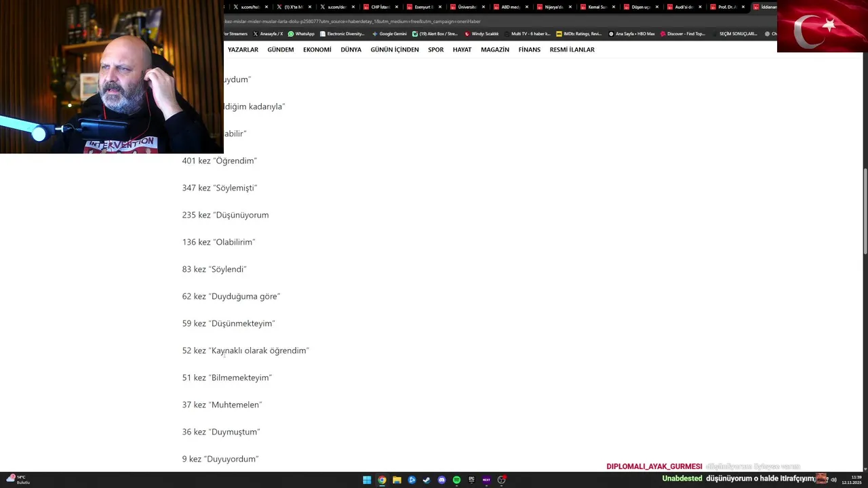This screenshot has width=868, height=488.
Task: Click the clock showing 11:39 in tray
Action: click(x=852, y=480)
